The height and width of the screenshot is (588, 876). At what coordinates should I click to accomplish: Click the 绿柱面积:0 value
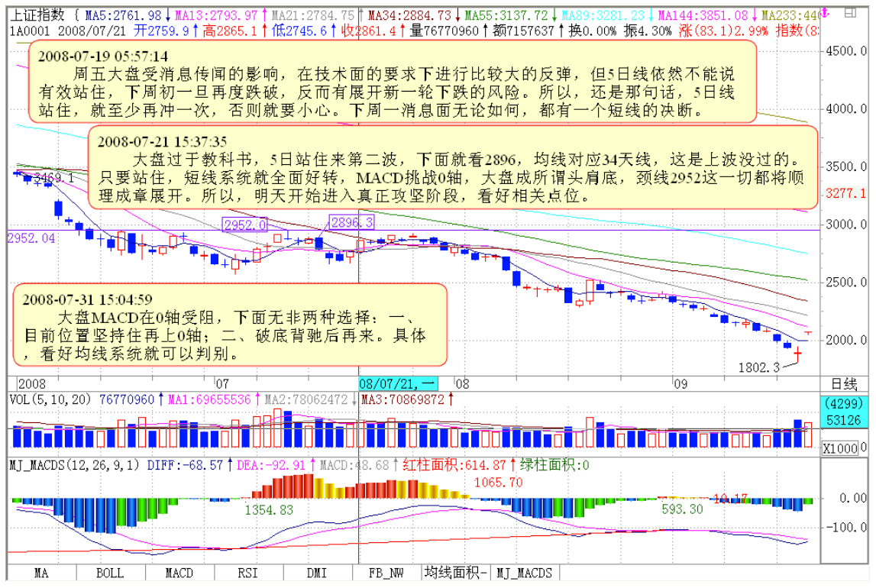[554, 464]
